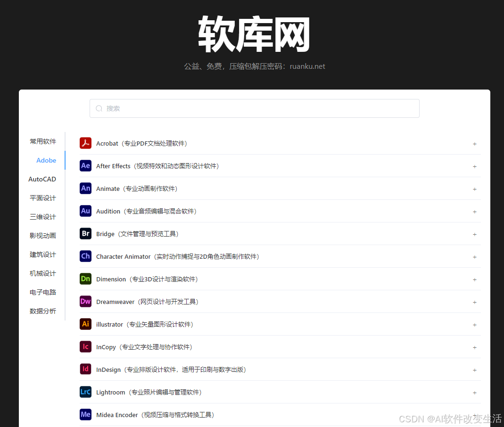This screenshot has height=427, width=504.
Task: Click the Animate An icon
Action: pyautogui.click(x=85, y=188)
